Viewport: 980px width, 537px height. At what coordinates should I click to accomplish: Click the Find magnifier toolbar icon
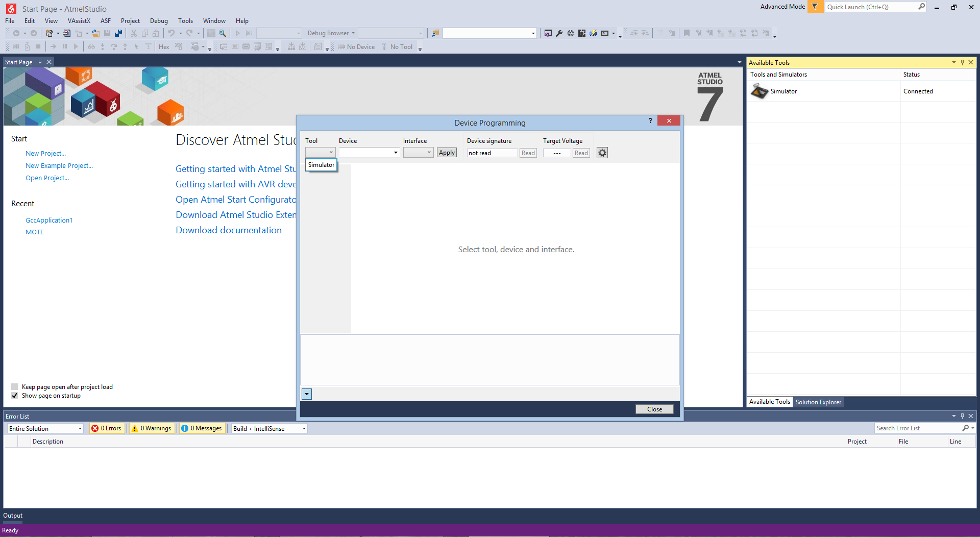pos(223,33)
